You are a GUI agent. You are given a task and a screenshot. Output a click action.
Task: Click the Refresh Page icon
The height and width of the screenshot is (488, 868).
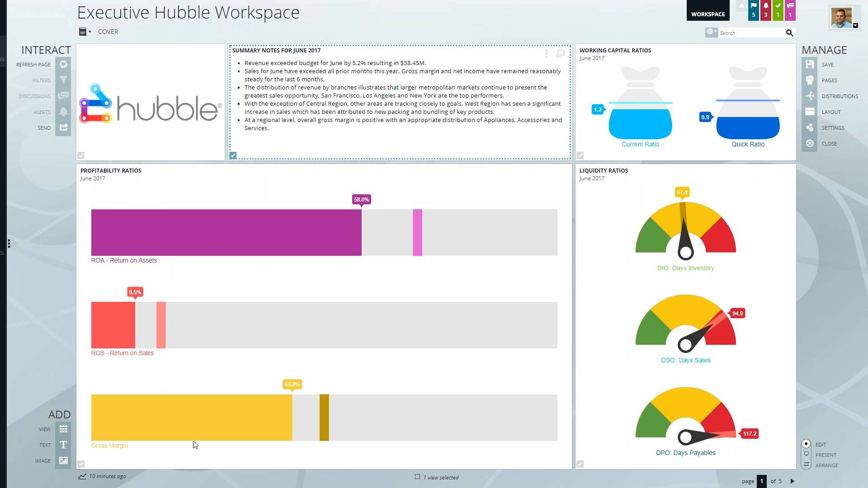coord(63,65)
